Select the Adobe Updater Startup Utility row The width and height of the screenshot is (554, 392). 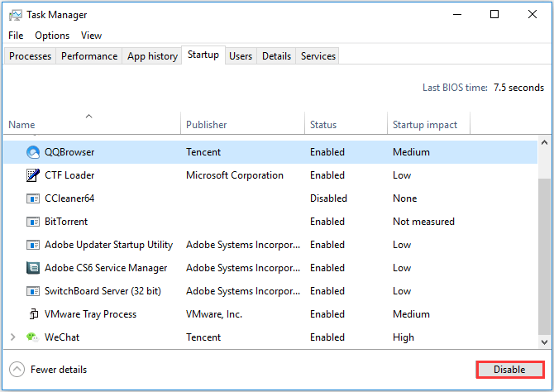(270, 245)
